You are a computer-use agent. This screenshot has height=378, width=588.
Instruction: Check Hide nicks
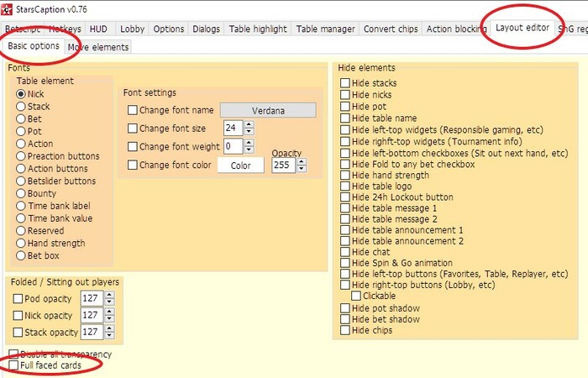345,94
